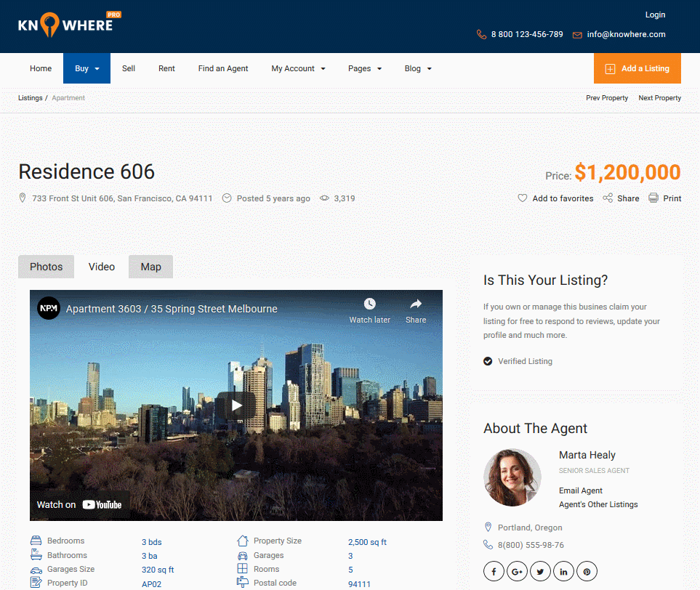Open the Sell menu item
700x590 pixels.
(129, 68)
